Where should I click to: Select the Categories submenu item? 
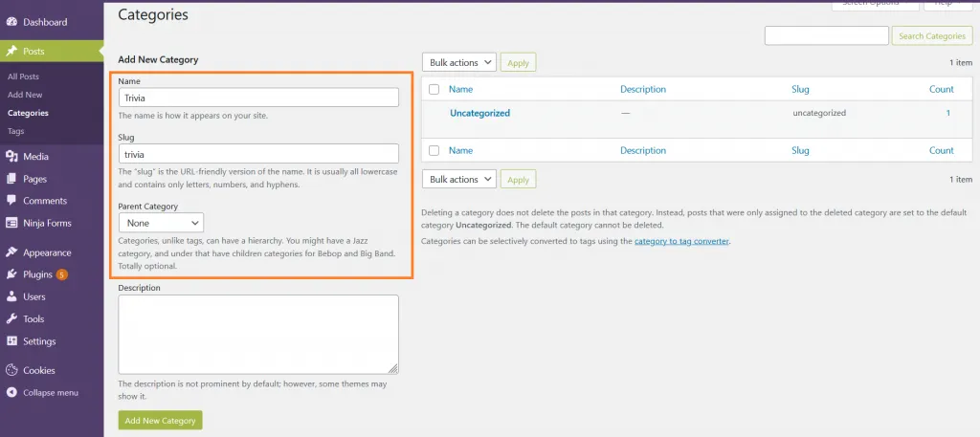[x=28, y=113]
